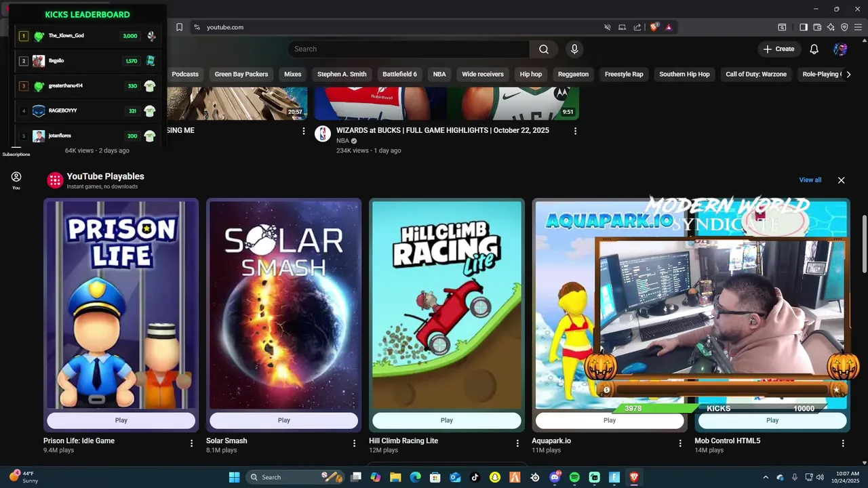
Task: Start voice search with microphone icon
Action: tap(574, 49)
